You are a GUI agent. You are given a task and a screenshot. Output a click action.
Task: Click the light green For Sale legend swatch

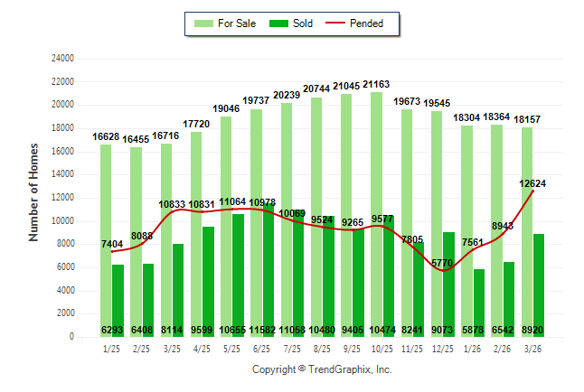click(x=203, y=23)
